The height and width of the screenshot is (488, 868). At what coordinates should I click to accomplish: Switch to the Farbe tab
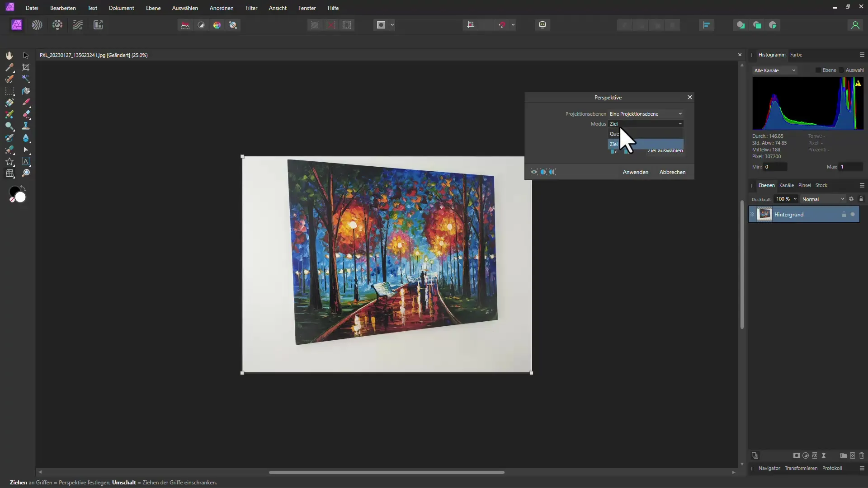[797, 54]
